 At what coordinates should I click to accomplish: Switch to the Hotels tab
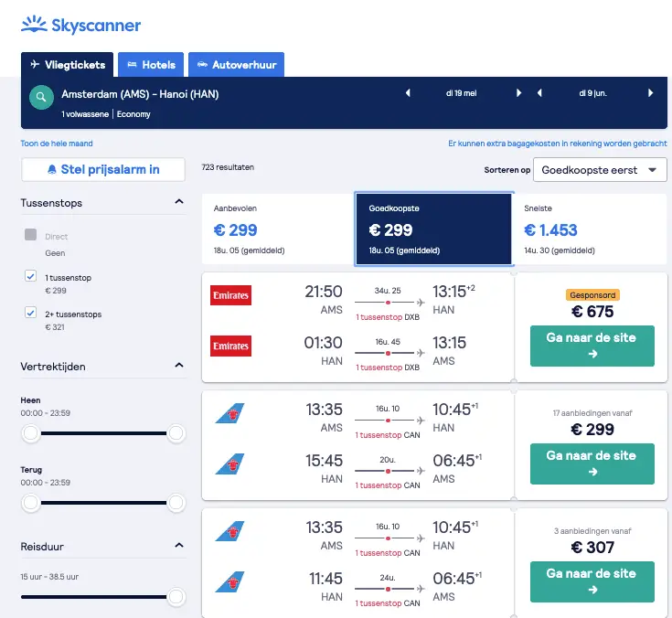click(x=151, y=65)
